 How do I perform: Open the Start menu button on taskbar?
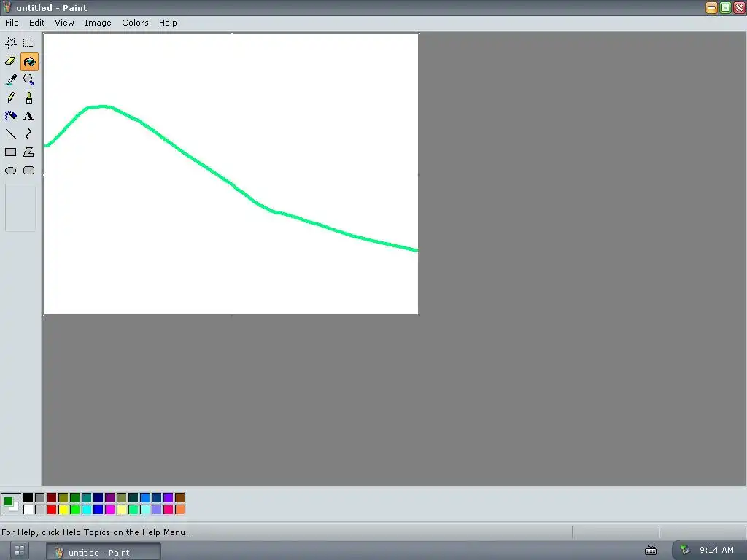(20, 551)
